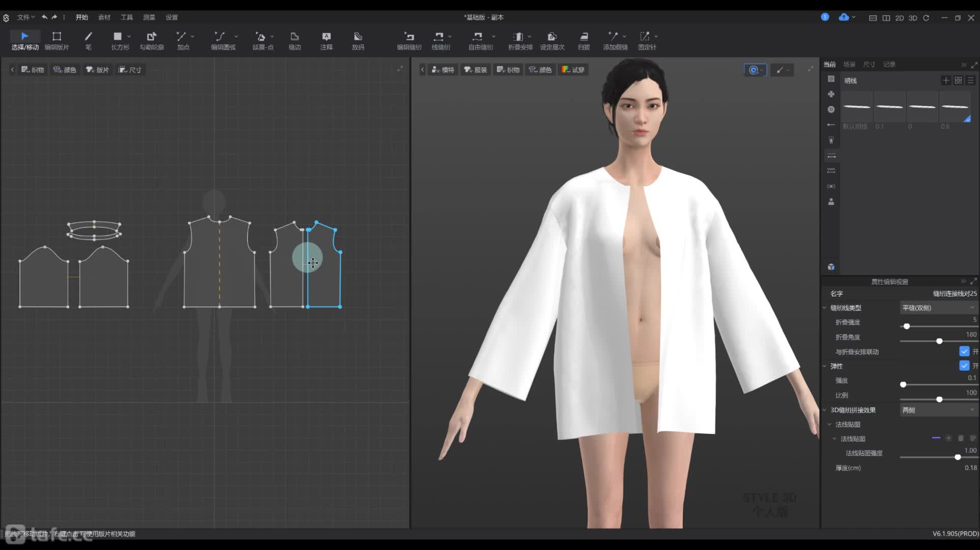Adjust the 比例 slider handle

coord(939,399)
